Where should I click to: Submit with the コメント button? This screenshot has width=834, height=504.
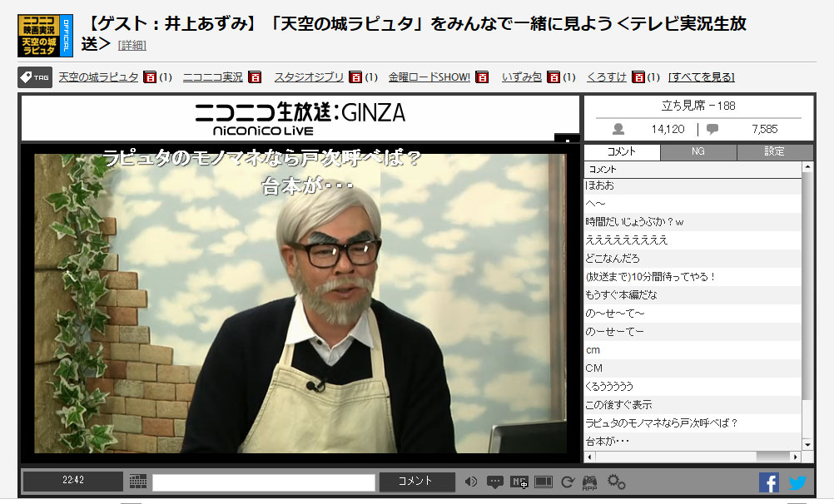(x=417, y=482)
